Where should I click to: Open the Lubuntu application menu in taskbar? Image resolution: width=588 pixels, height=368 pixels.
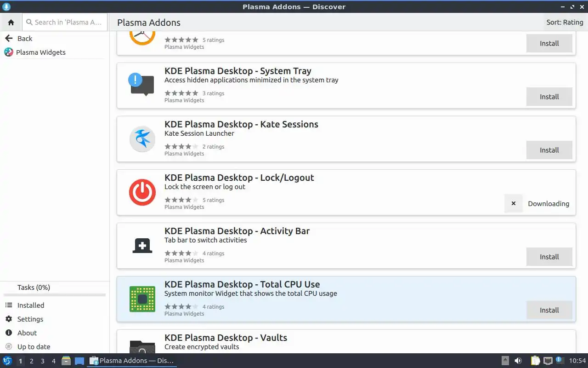7,361
